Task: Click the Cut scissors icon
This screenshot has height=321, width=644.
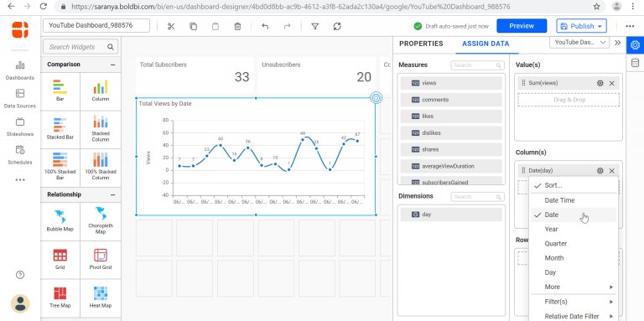Action: click(x=171, y=26)
